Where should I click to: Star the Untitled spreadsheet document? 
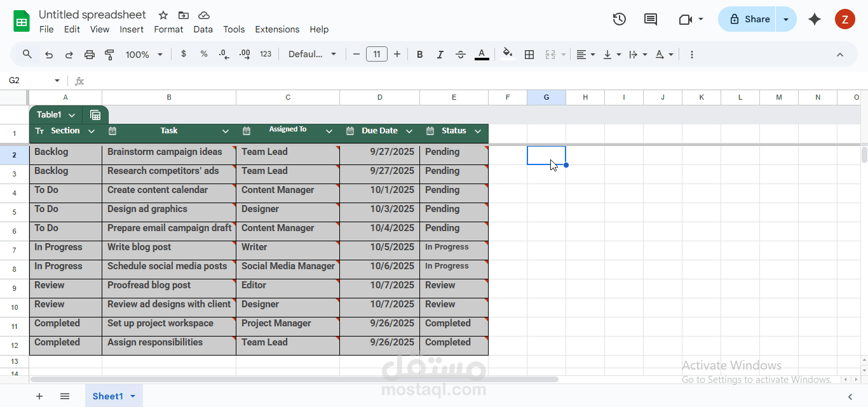point(163,15)
